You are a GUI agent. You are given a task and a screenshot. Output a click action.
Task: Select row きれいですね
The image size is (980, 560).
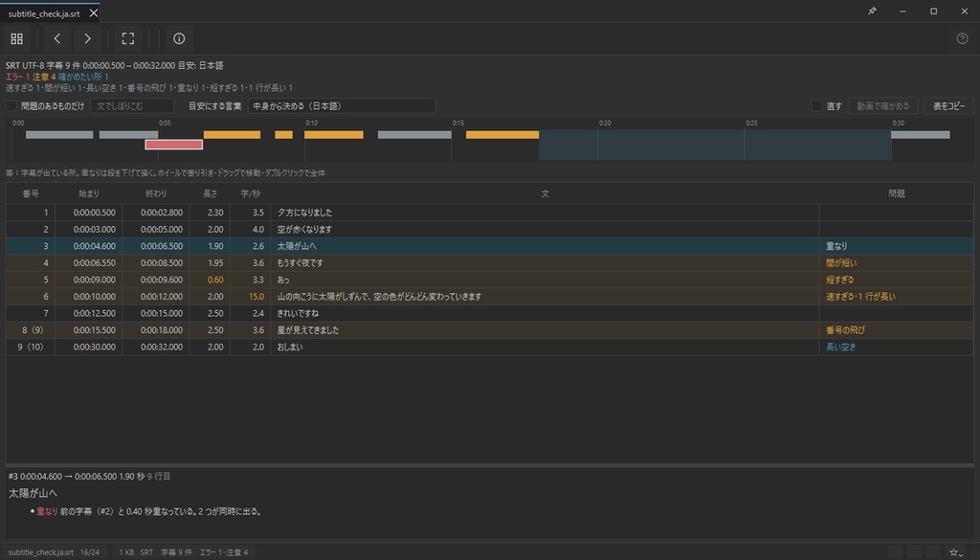(489, 314)
